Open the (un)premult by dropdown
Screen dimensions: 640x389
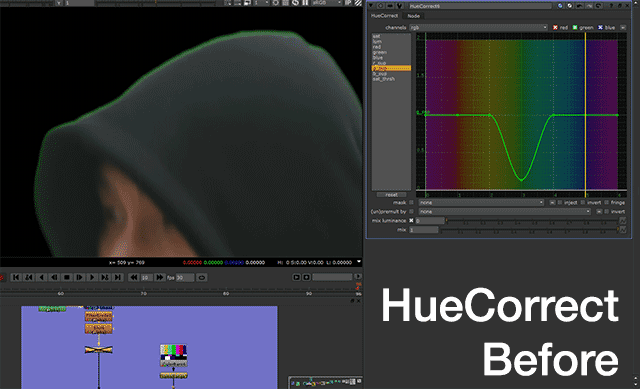tap(505, 211)
